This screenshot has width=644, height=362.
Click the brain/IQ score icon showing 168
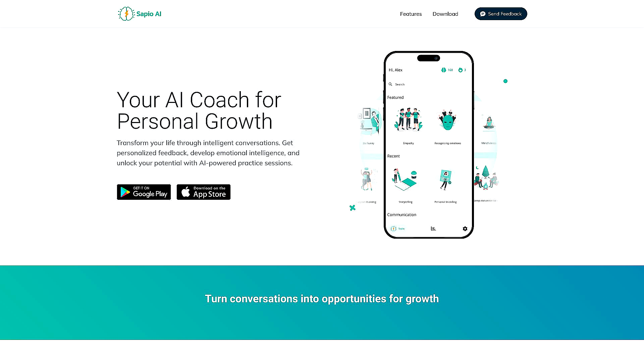tap(444, 70)
